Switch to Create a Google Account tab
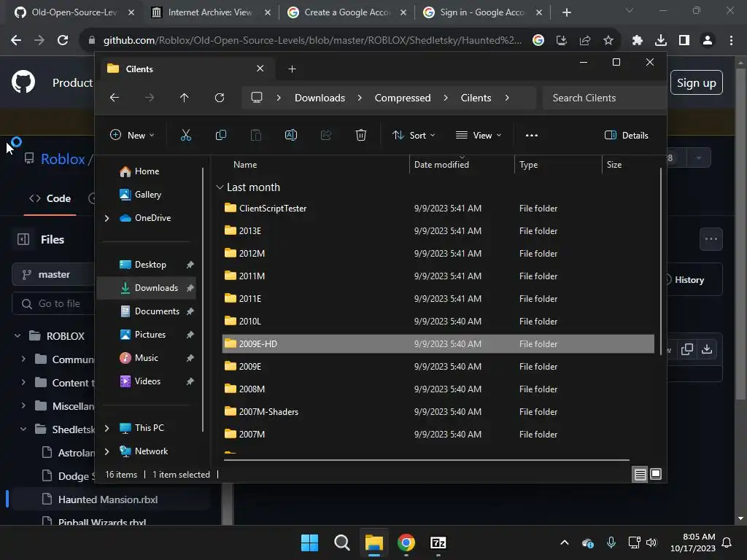The image size is (747, 560). click(x=347, y=12)
